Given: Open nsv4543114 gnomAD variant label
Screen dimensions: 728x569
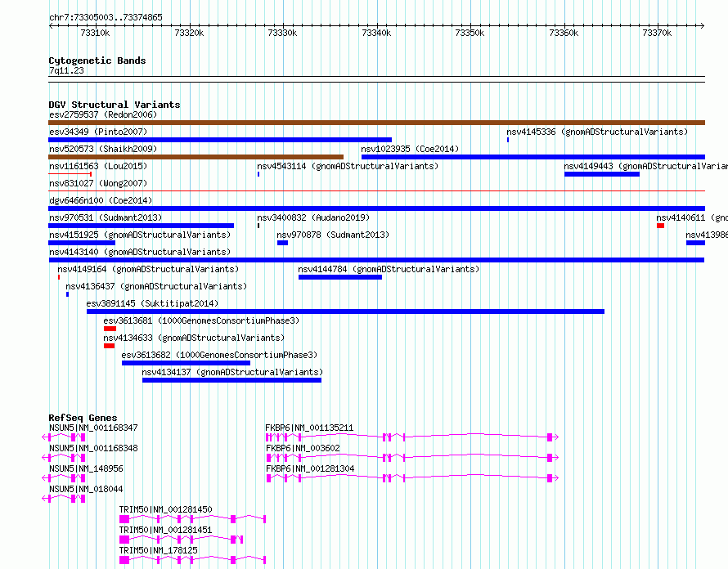Looking at the screenshot, I should (x=348, y=166).
